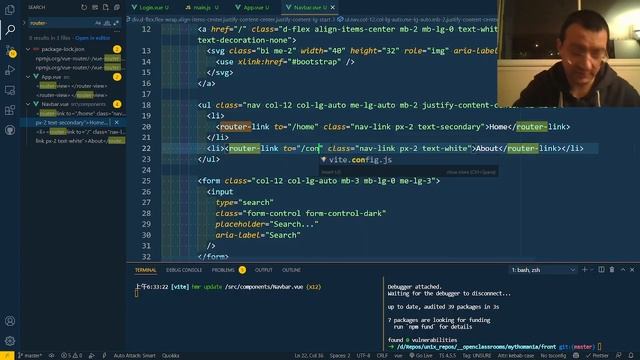Click the line 22 number in gutter
This screenshot has height=360, width=640.
point(146,149)
